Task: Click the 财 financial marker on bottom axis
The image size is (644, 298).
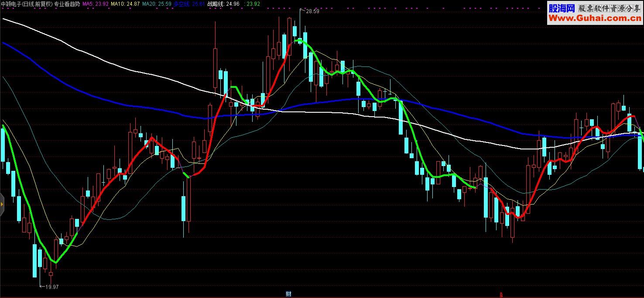Action: coord(288,294)
